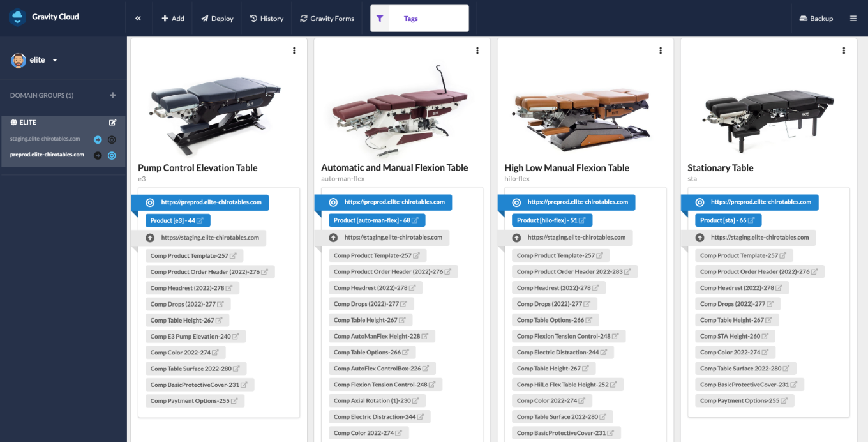
Task: Expand the elite account dropdown arrow
Action: 55,60
